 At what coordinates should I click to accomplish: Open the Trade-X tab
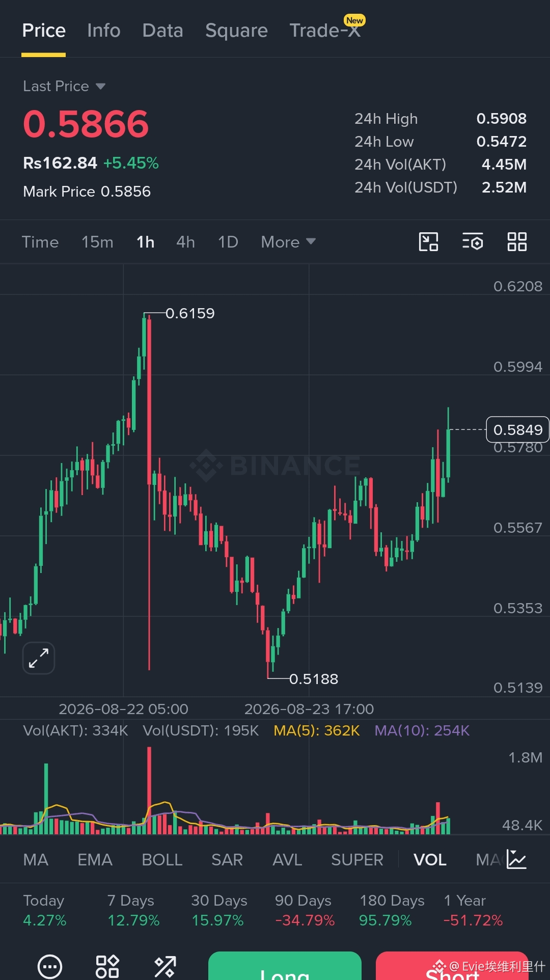(325, 31)
